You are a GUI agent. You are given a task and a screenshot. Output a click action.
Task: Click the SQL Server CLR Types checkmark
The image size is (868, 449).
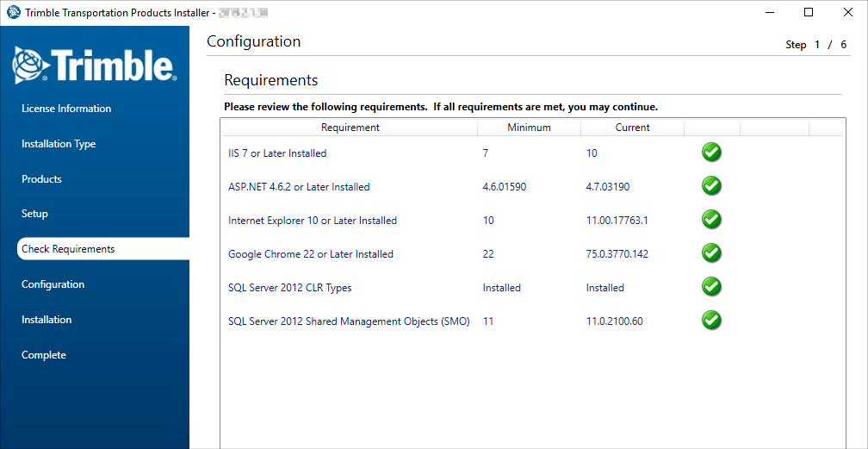[x=711, y=287]
